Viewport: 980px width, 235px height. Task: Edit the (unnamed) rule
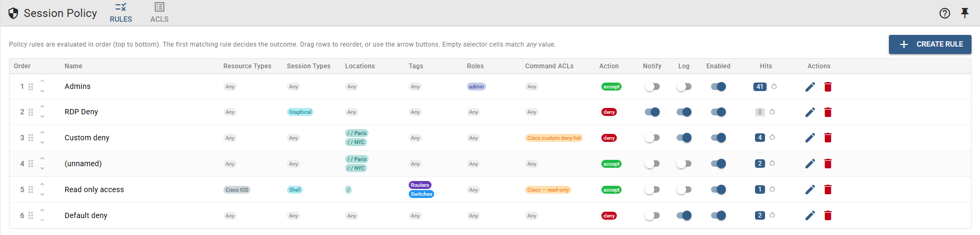pos(810,164)
